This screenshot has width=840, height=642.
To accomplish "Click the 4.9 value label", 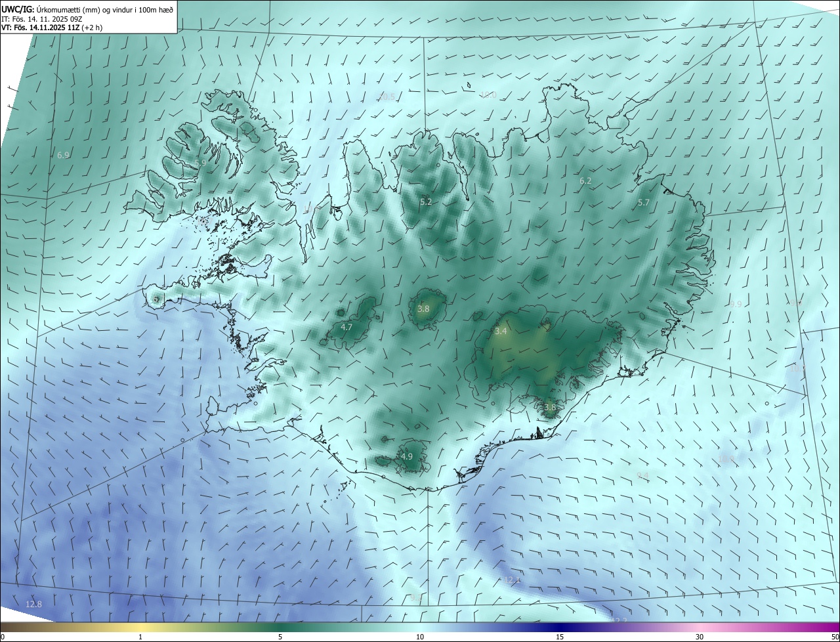I will click(x=406, y=456).
